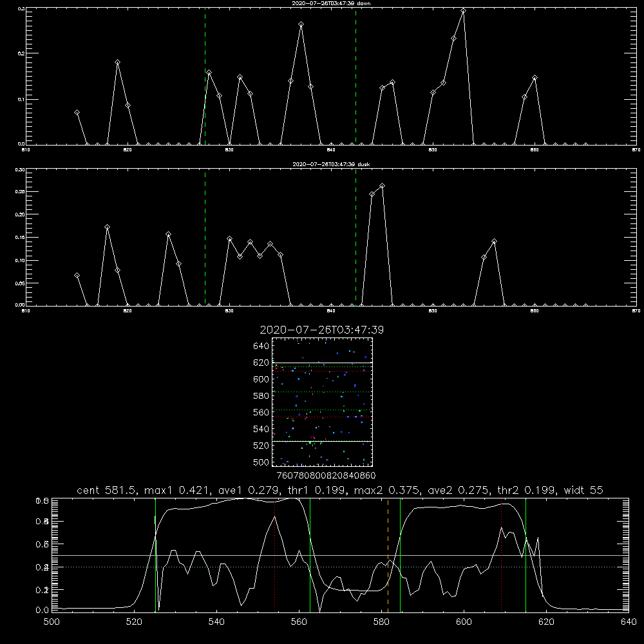The height and width of the screenshot is (644, 644).
Task: Click y-axis label 520 beside the scatter image
Action: pyautogui.click(x=261, y=446)
